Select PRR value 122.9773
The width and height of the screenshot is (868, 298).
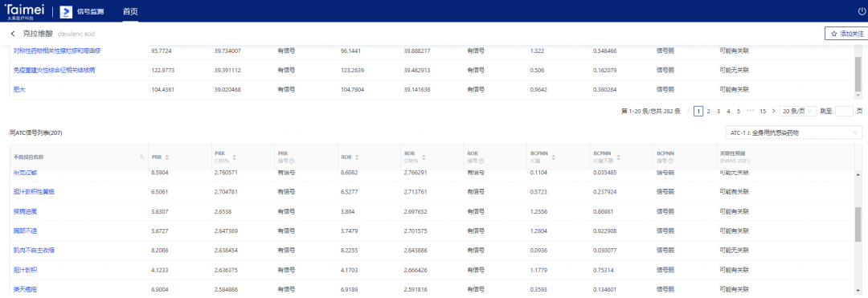tap(162, 70)
